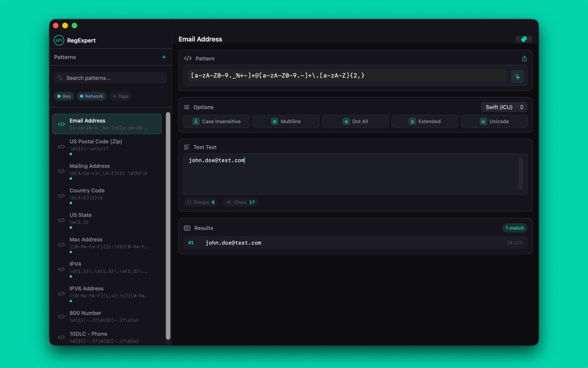Click the code icon of IPV4

click(x=61, y=269)
